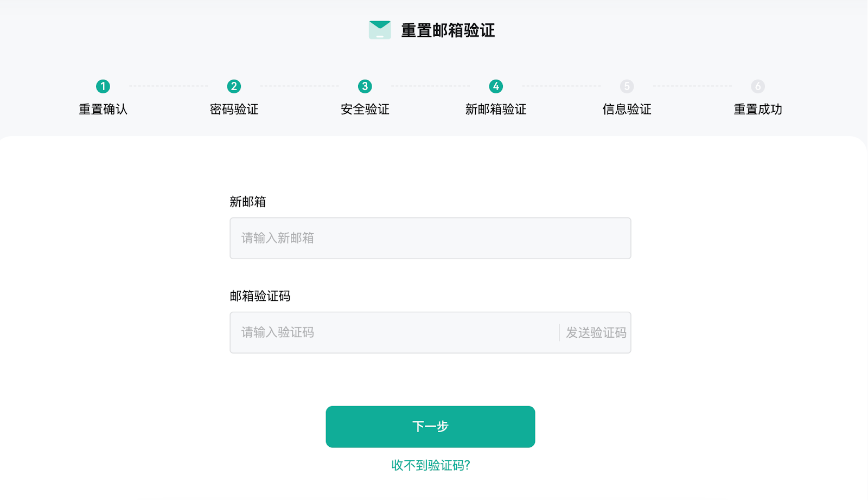
Task: Select the 信息验证 step label
Action: pos(627,110)
